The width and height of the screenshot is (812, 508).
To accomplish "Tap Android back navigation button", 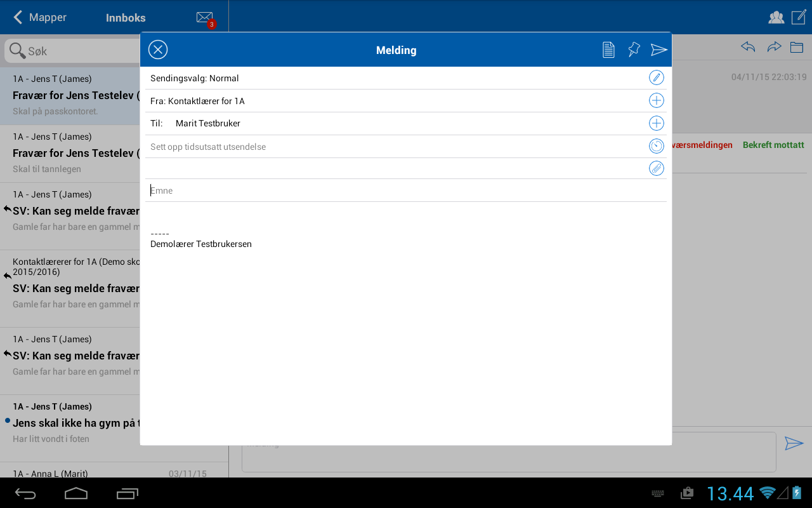I will click(26, 493).
